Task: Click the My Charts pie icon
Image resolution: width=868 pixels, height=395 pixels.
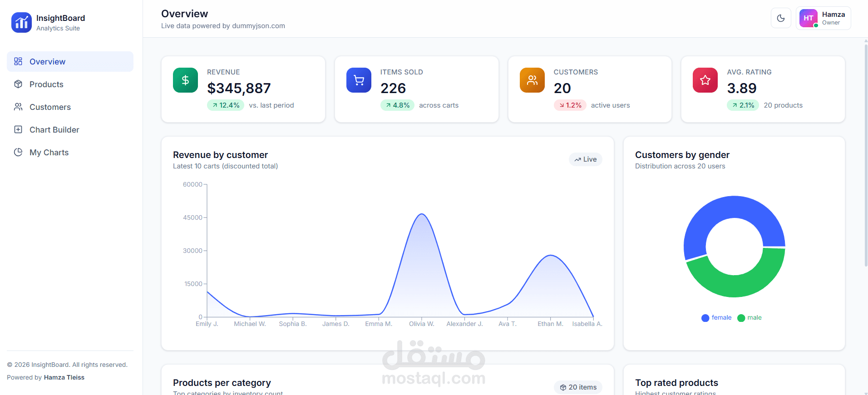Action: [x=18, y=152]
